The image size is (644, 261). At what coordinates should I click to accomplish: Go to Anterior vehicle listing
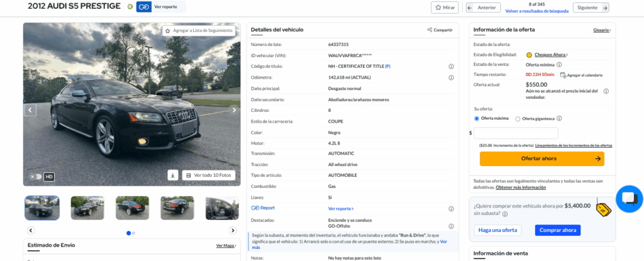tap(483, 8)
